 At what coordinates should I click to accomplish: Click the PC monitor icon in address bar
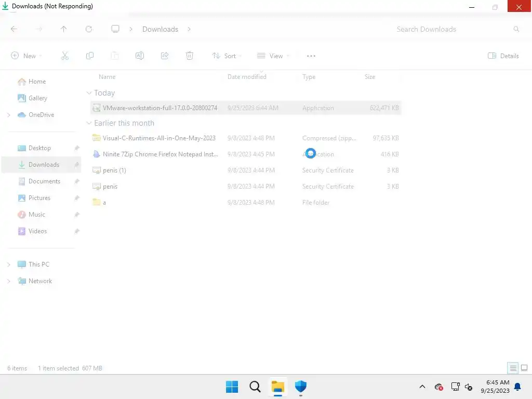click(x=115, y=29)
